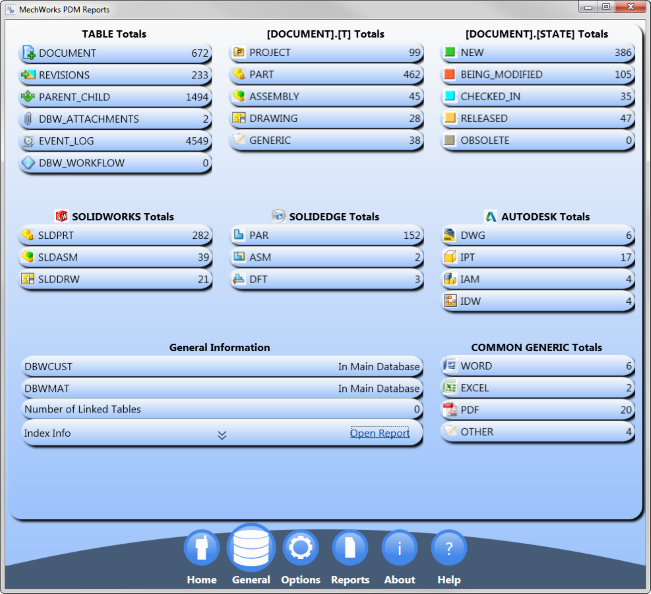This screenshot has height=594, width=651.
Task: Click the grey OBSOLETE state swatch
Action: point(449,140)
